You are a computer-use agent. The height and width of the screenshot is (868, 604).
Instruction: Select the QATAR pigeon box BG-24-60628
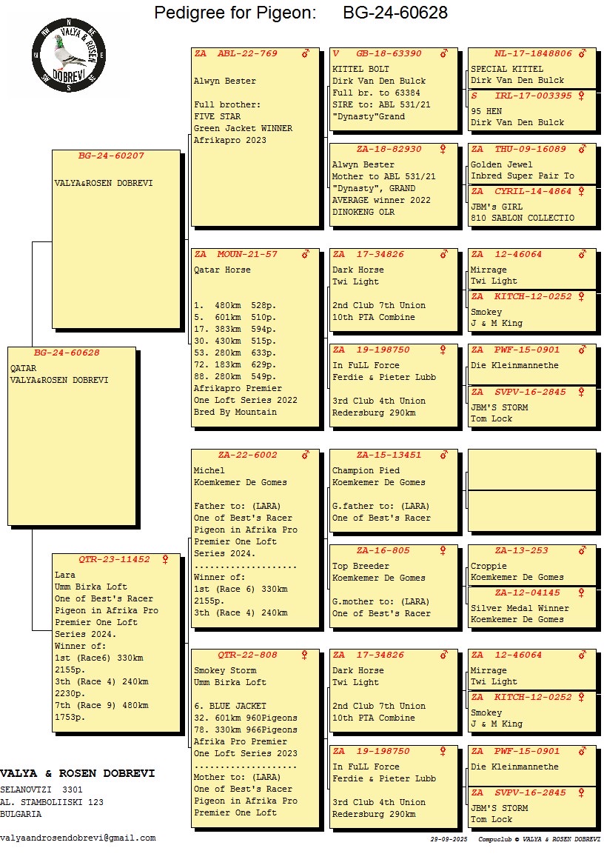(71, 435)
